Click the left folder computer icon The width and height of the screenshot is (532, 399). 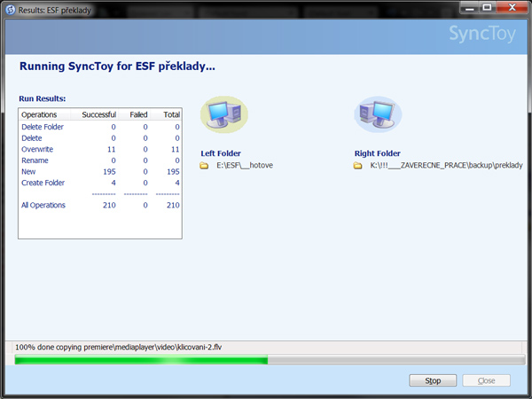tap(223, 114)
